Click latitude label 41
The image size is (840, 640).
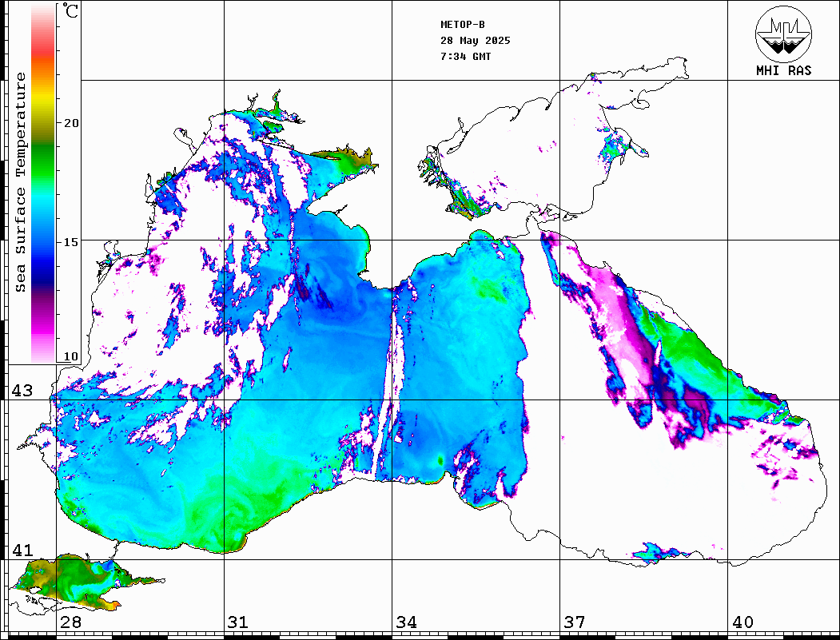point(22,551)
